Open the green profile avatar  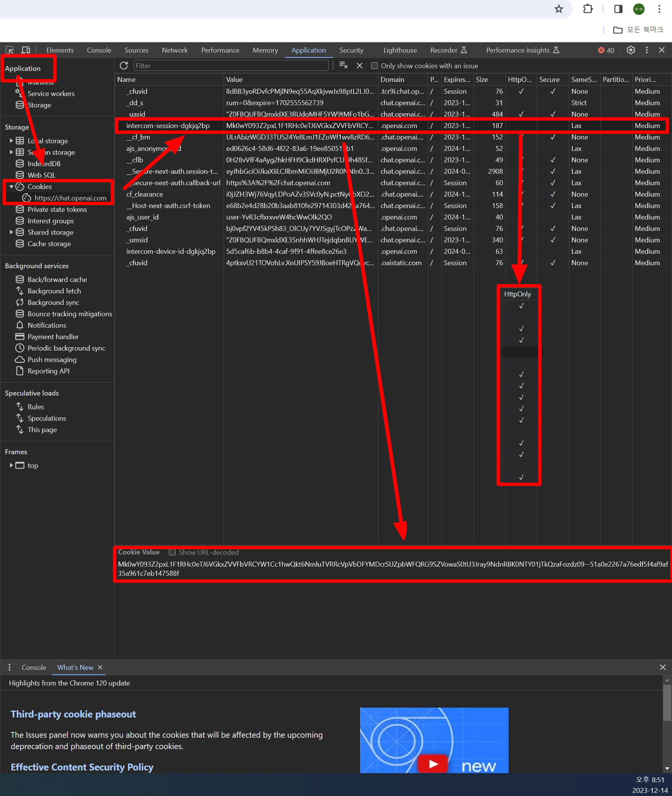click(x=639, y=9)
